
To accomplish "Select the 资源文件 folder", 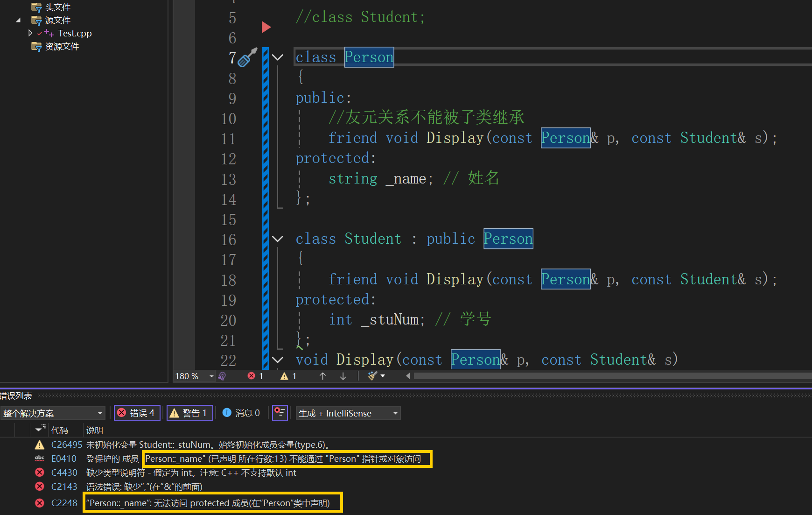I will 62,46.
